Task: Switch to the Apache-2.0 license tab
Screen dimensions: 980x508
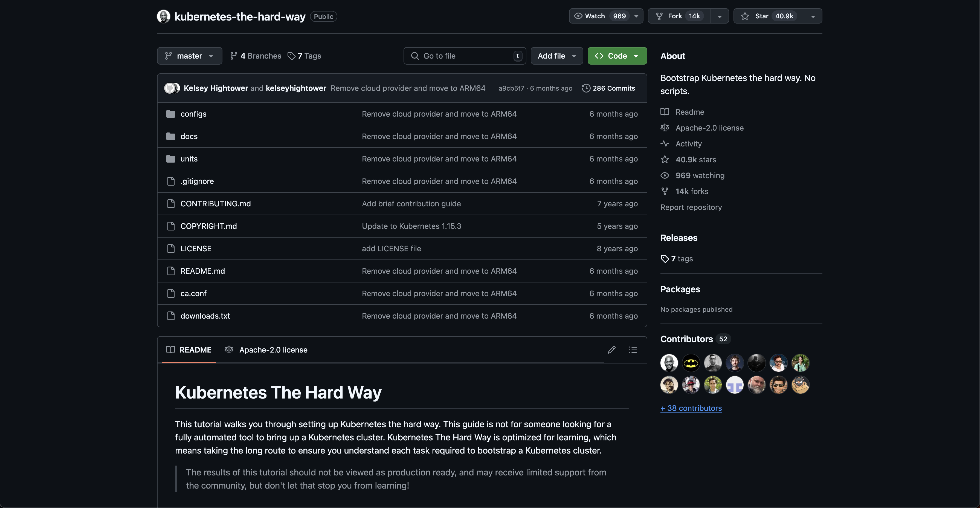Action: 266,350
